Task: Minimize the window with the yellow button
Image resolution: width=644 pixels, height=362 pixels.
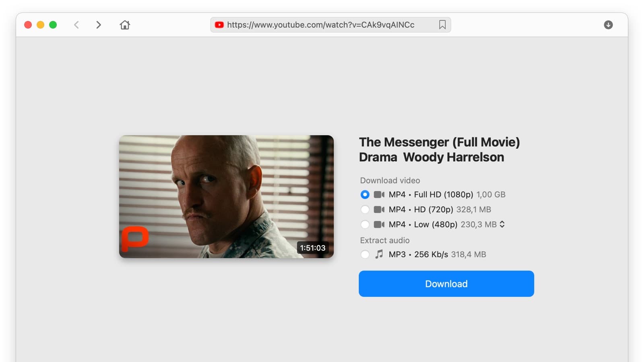Action: tap(41, 25)
